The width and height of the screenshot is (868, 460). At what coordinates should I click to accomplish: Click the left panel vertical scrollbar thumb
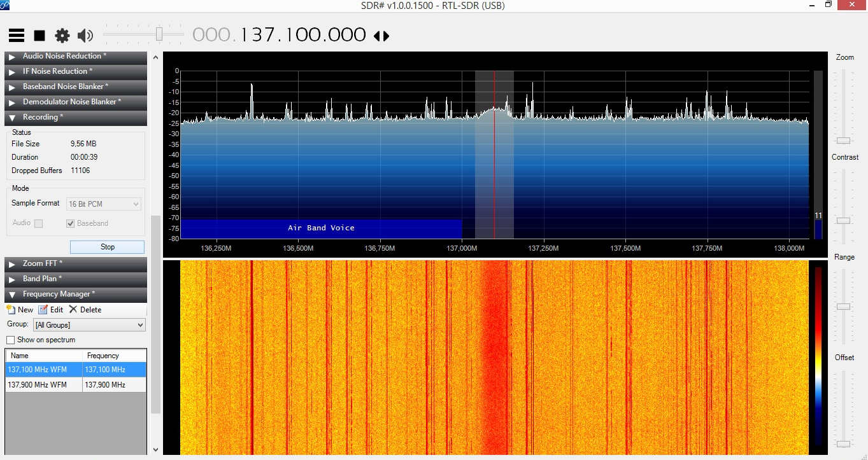point(156,314)
